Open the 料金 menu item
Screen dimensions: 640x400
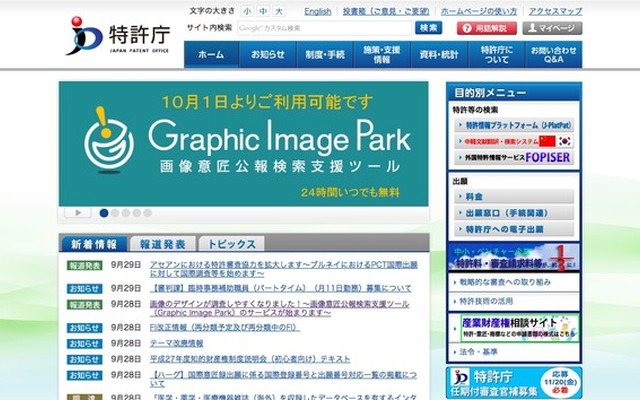click(514, 196)
